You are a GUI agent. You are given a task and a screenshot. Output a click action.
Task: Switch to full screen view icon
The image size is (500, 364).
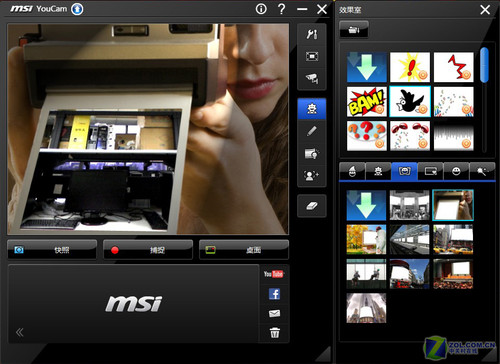coord(312,56)
